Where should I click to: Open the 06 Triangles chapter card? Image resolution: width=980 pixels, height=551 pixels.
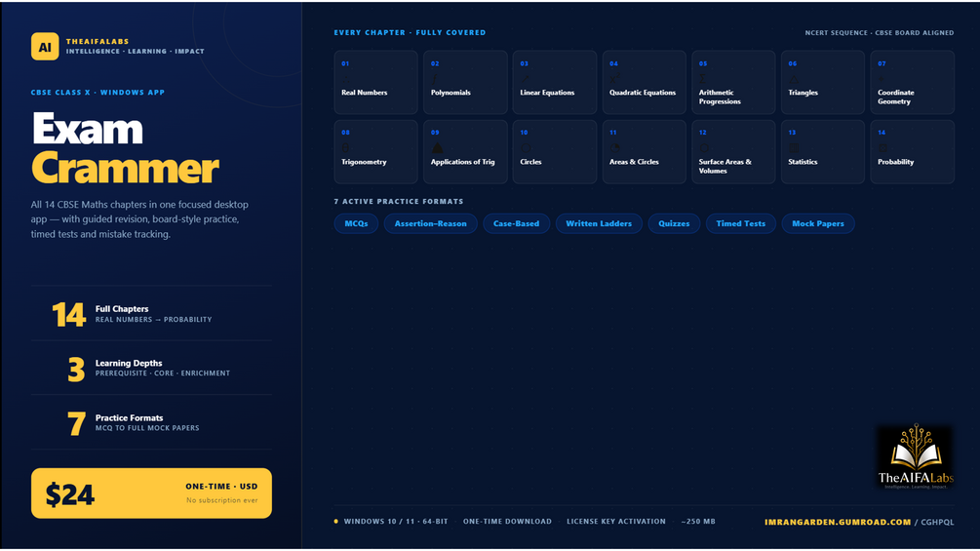click(822, 83)
